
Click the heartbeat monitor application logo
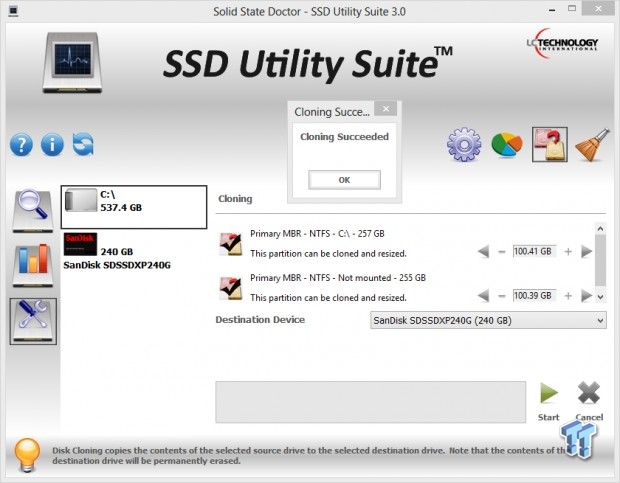(72, 62)
